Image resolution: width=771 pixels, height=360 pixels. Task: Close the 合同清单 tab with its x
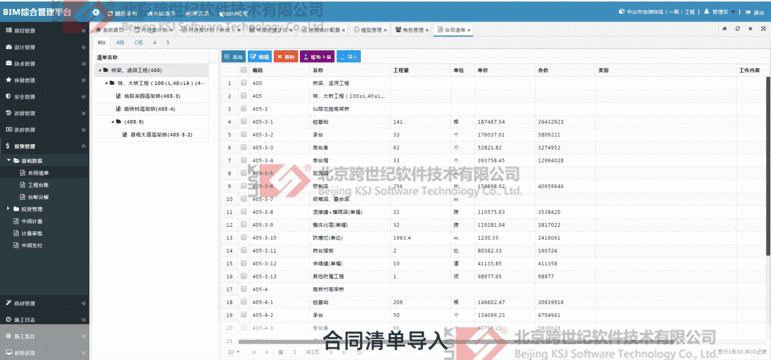470,30
